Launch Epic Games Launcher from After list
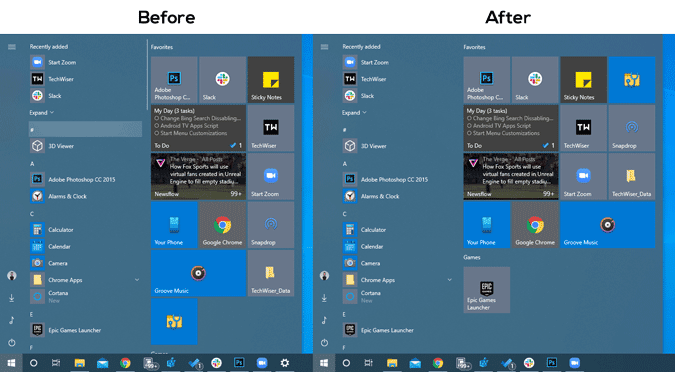This screenshot has height=372, width=675. [398, 330]
